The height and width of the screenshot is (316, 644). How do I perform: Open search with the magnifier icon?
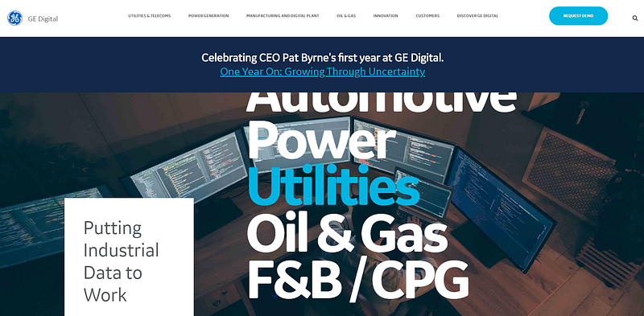coord(635,18)
